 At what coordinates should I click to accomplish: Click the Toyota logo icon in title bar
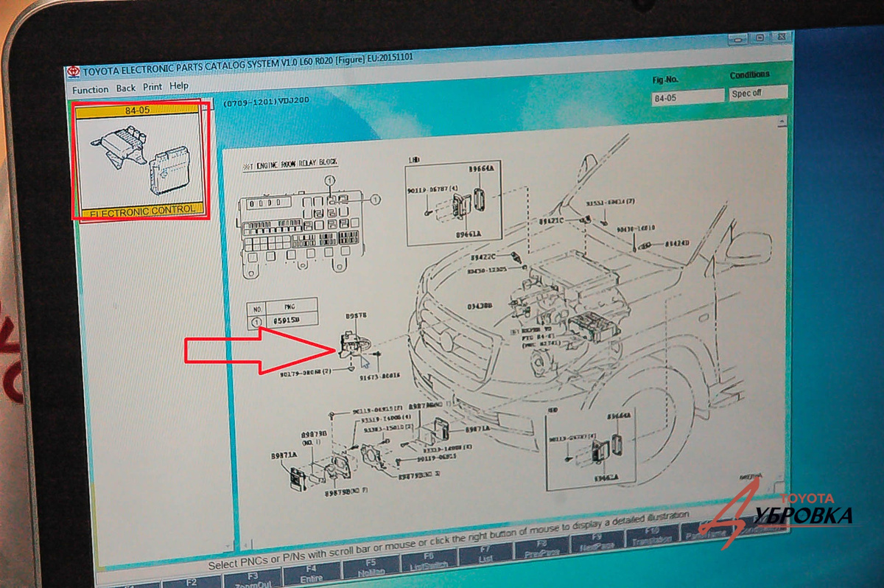click(x=73, y=71)
